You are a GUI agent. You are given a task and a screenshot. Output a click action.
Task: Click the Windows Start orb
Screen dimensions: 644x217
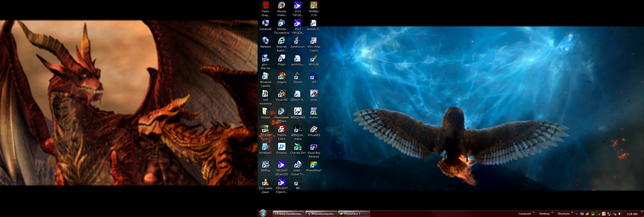point(263,214)
